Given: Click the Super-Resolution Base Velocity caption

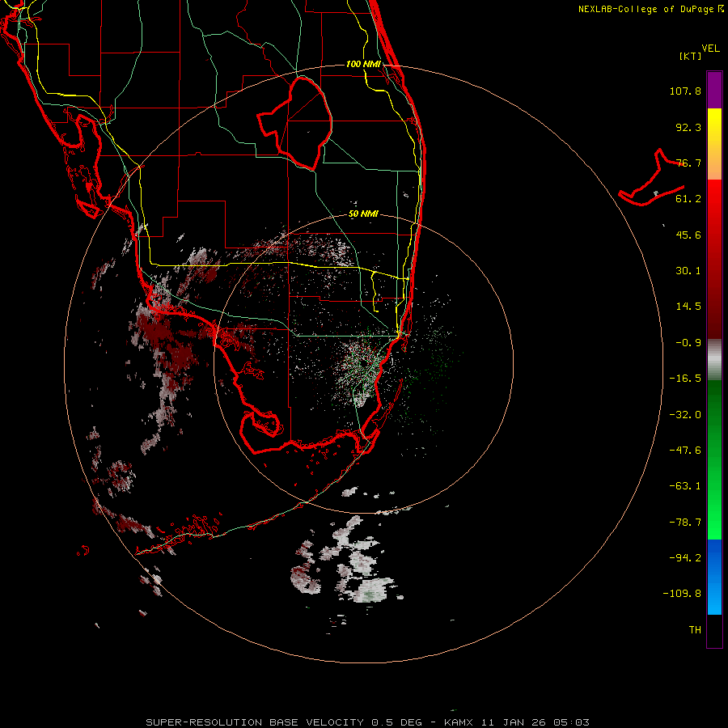Looking at the screenshot, I should [367, 722].
